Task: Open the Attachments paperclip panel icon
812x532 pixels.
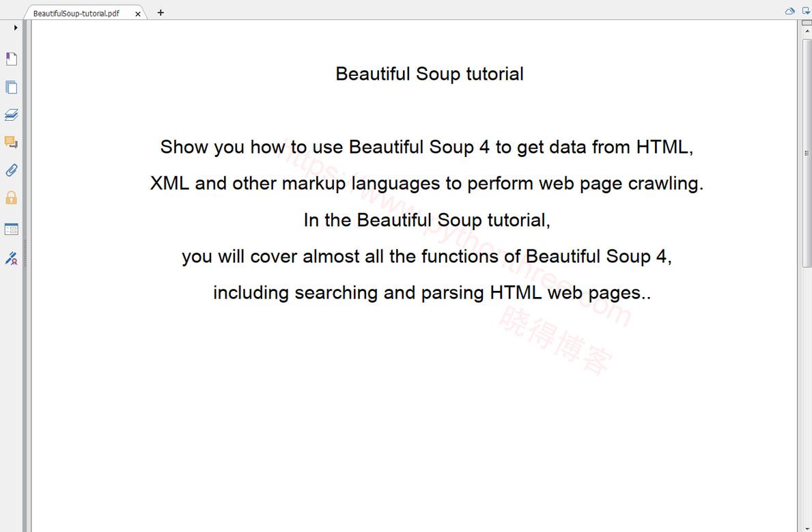Action: 12,171
